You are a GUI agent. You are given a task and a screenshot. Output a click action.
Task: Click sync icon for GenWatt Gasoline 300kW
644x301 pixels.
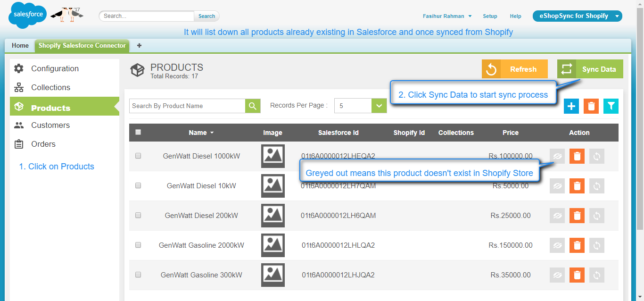tap(597, 275)
